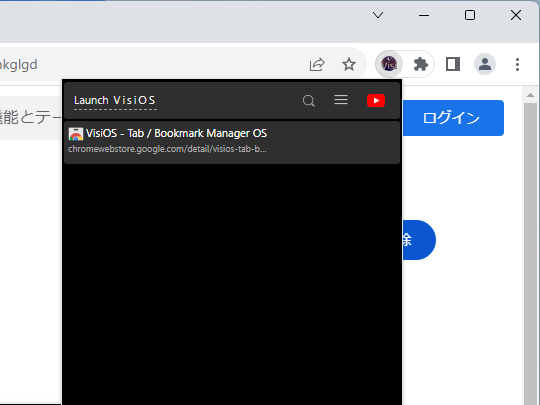The height and width of the screenshot is (405, 540).
Task: Click the share page icon in address bar
Action: [317, 64]
